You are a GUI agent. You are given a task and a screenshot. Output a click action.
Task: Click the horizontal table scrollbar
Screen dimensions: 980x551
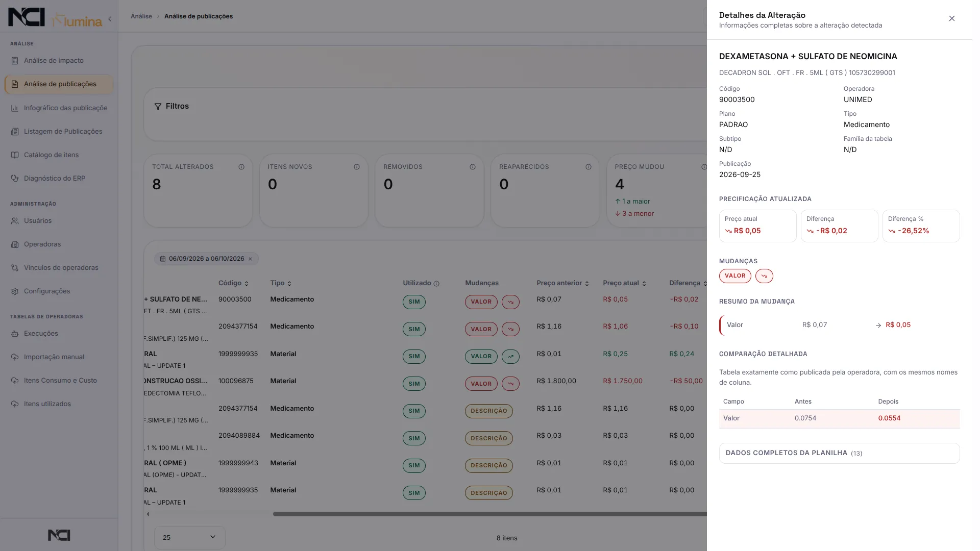489,514
